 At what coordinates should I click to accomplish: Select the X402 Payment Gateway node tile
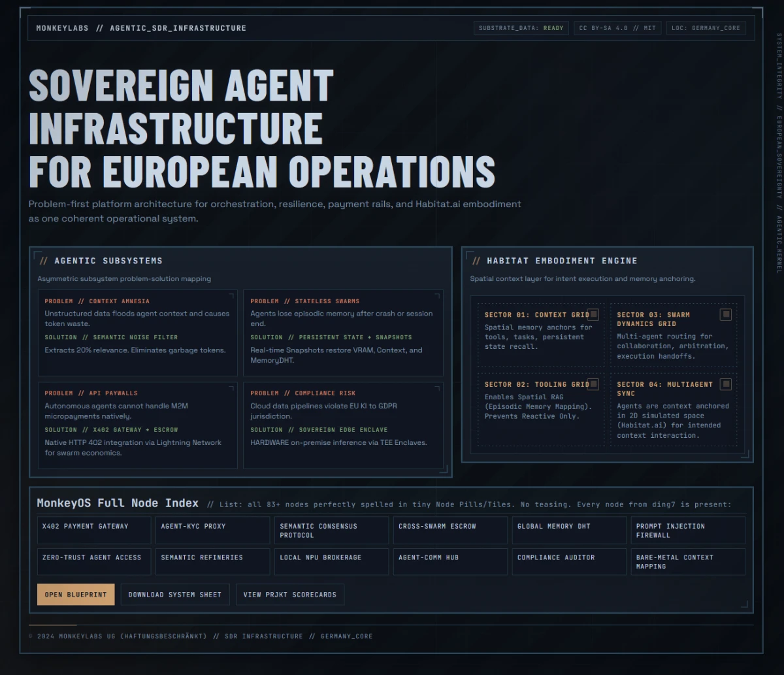(x=94, y=531)
